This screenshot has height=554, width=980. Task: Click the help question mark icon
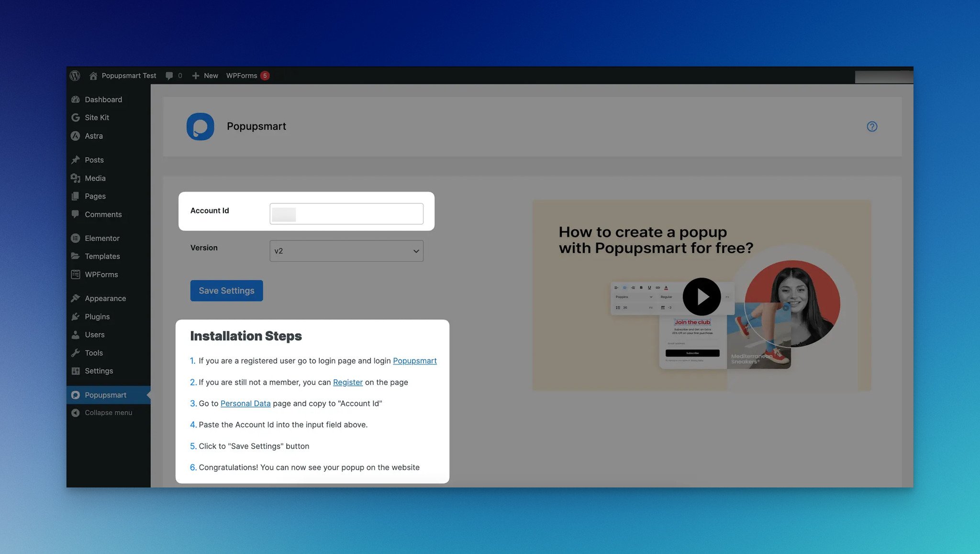tap(872, 126)
